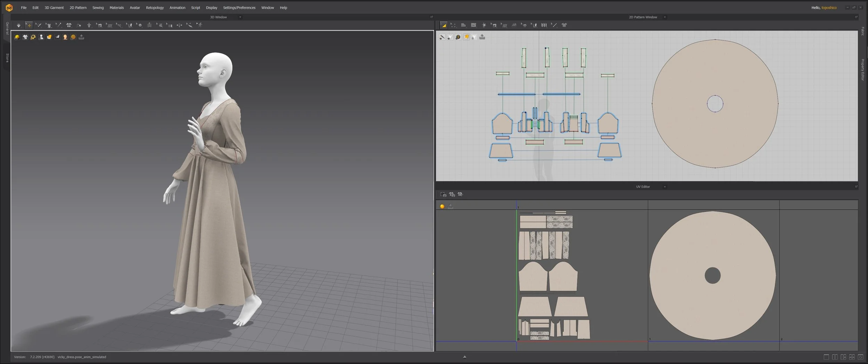Select the Select/Move tool in 3D toolbar

click(29, 25)
